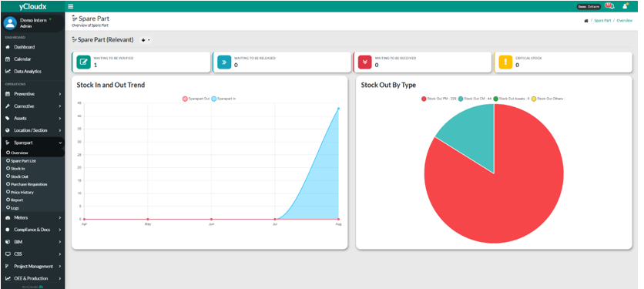The width and height of the screenshot is (644, 289).
Task: Click the Spare Part page title icon
Action: (75, 18)
